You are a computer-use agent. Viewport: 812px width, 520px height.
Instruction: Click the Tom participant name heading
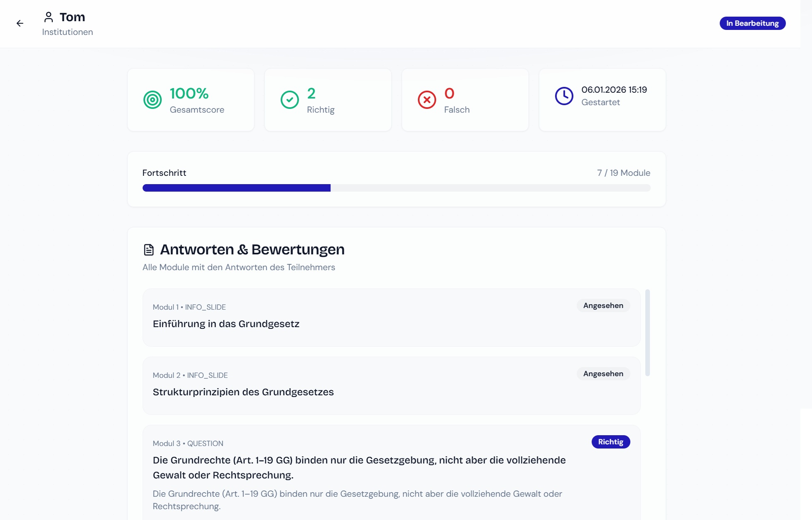72,17
